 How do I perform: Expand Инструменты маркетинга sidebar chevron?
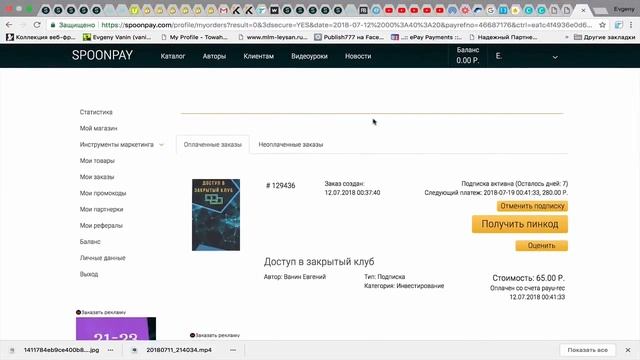tap(161, 144)
